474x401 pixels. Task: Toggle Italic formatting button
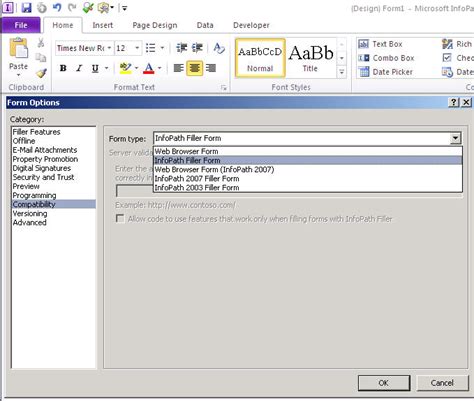(x=79, y=68)
